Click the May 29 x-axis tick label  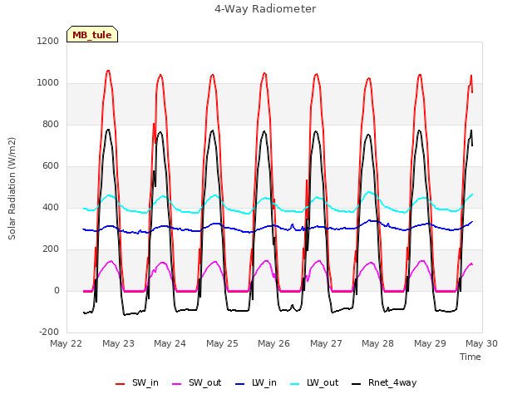coord(430,343)
